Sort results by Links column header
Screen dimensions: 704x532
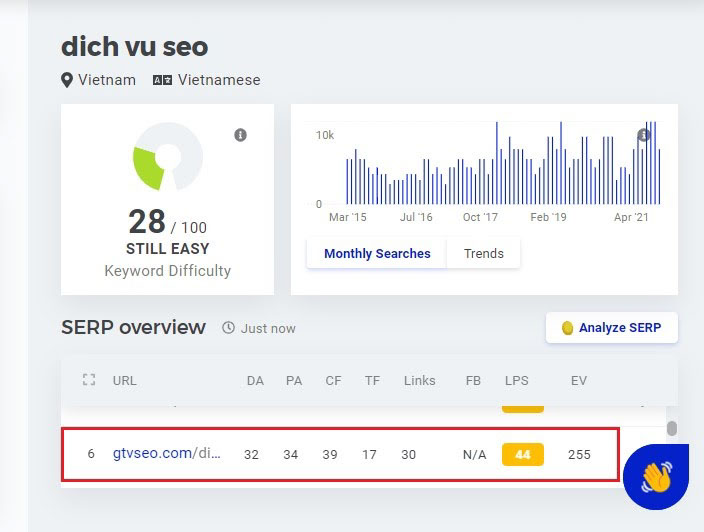(419, 380)
